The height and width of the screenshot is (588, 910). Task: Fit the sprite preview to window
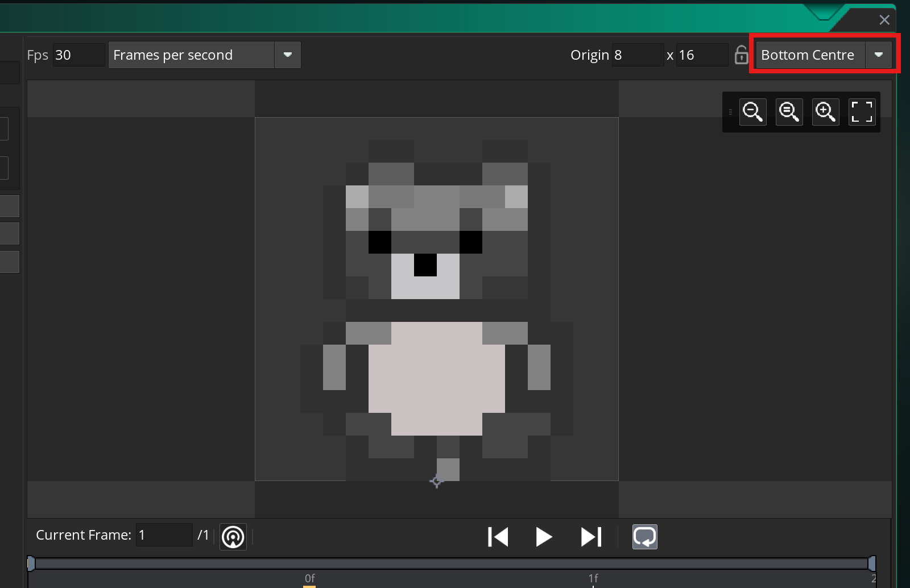pos(861,111)
